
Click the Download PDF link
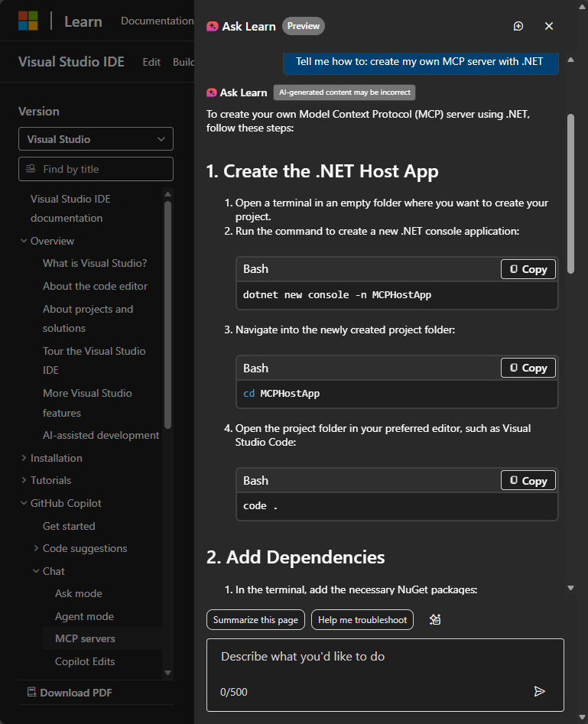[70, 693]
